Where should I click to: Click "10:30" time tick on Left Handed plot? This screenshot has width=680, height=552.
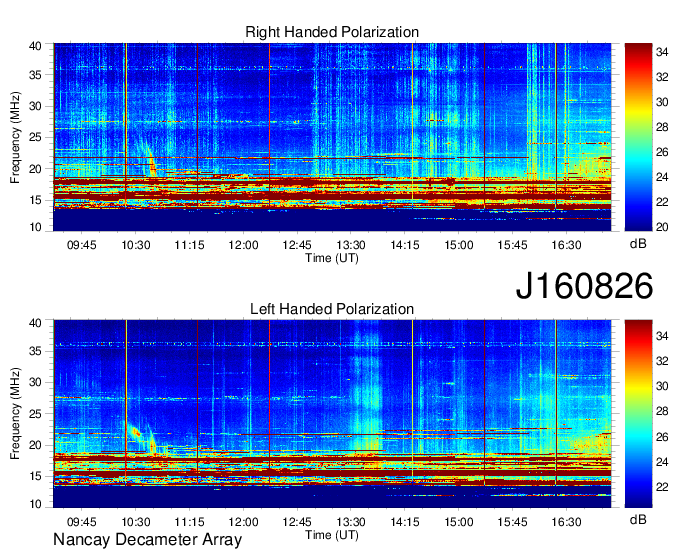tap(135, 522)
